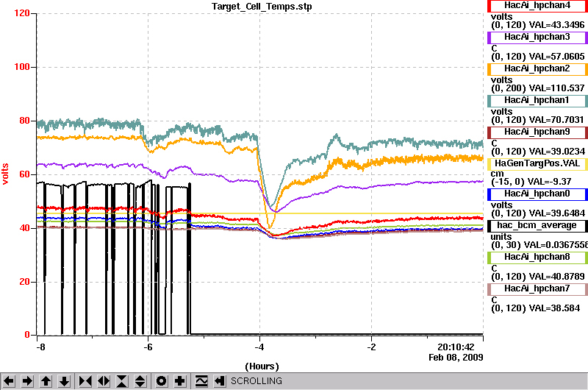Click the value text VAL=70.7031
Image resolution: width=588 pixels, height=390 pixels.
(x=556, y=120)
